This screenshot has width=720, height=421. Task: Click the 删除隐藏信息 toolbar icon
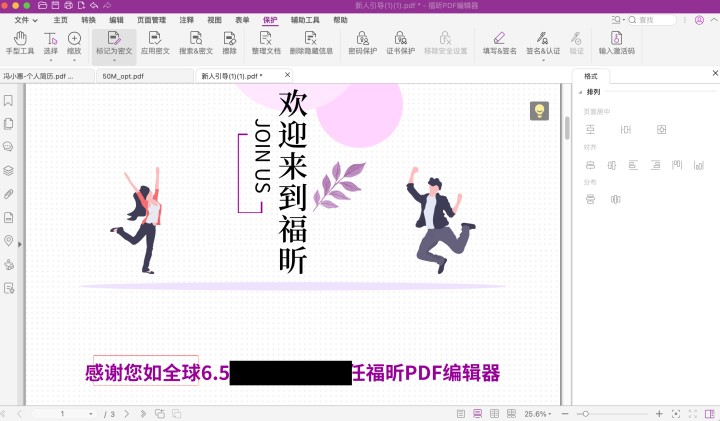(x=311, y=42)
